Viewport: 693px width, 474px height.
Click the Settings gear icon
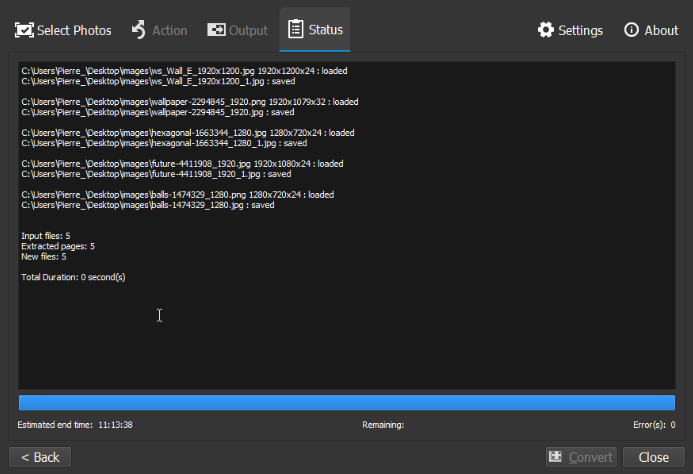(545, 30)
